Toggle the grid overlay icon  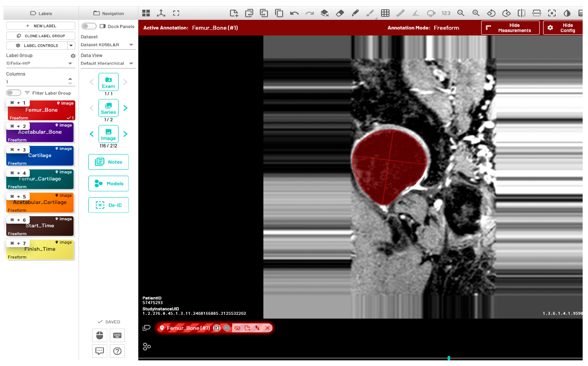(x=385, y=13)
